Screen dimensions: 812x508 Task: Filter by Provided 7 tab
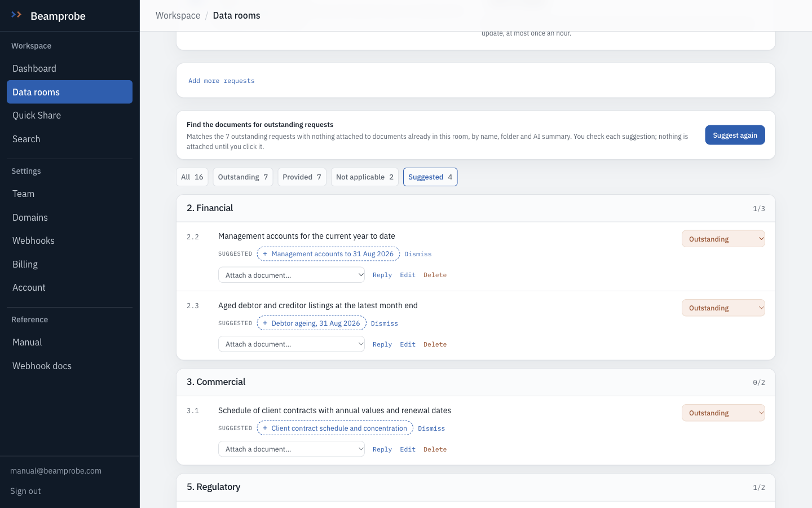tap(302, 177)
